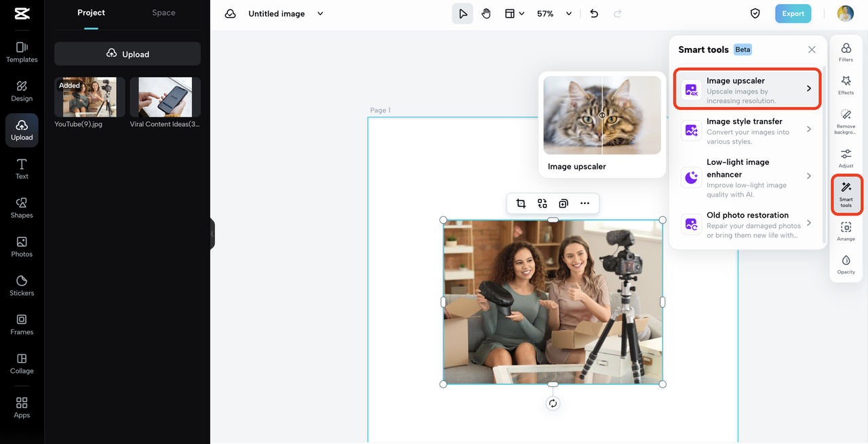
Task: Click the YouTube(9).jpg file name
Action: (79, 124)
